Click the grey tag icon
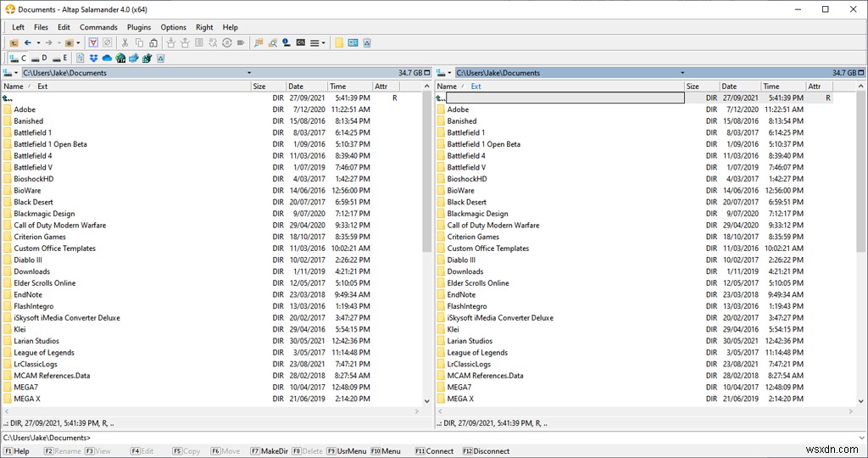This screenshot has width=868, height=458. 240,42
